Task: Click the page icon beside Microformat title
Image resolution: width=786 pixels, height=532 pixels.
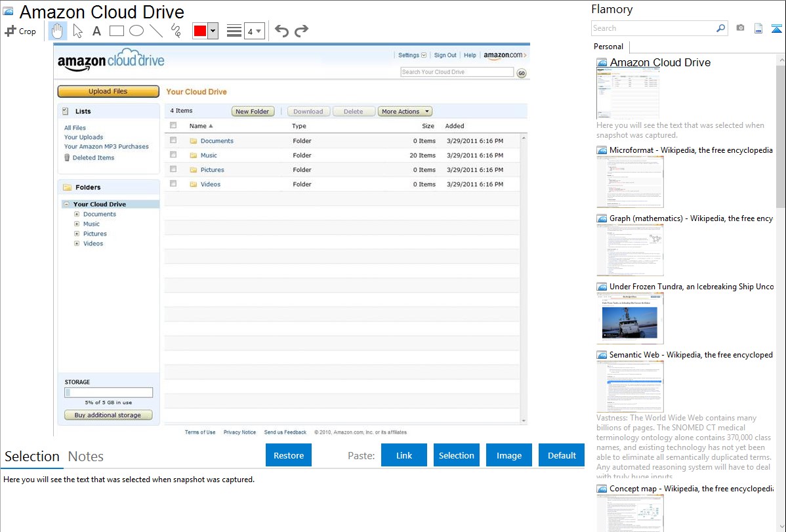Action: pyautogui.click(x=602, y=150)
